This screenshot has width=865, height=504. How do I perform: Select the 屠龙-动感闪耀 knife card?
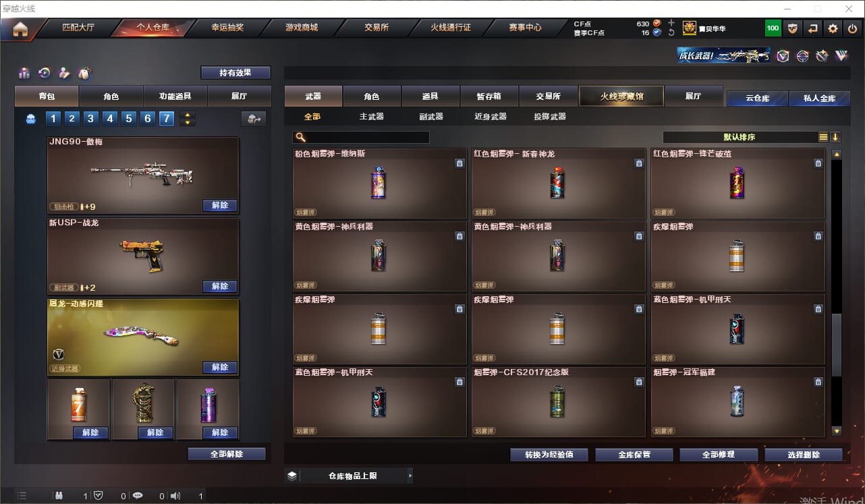click(x=143, y=337)
